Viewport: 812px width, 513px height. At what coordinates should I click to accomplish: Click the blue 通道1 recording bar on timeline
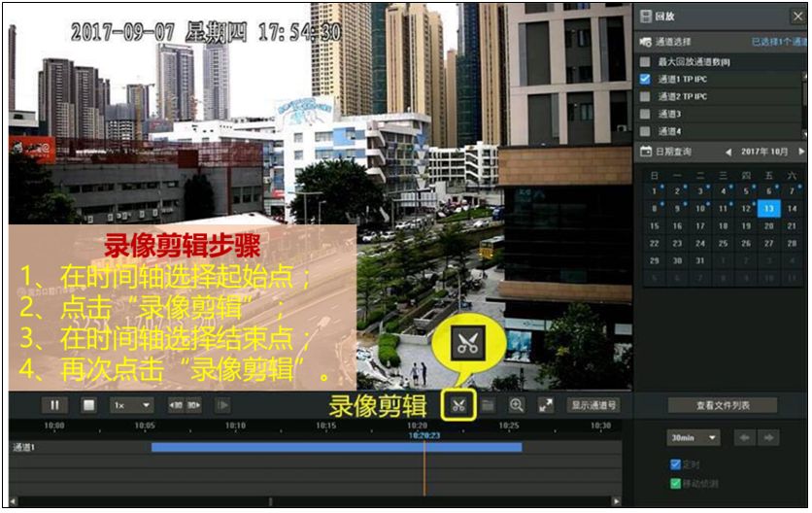click(x=337, y=447)
